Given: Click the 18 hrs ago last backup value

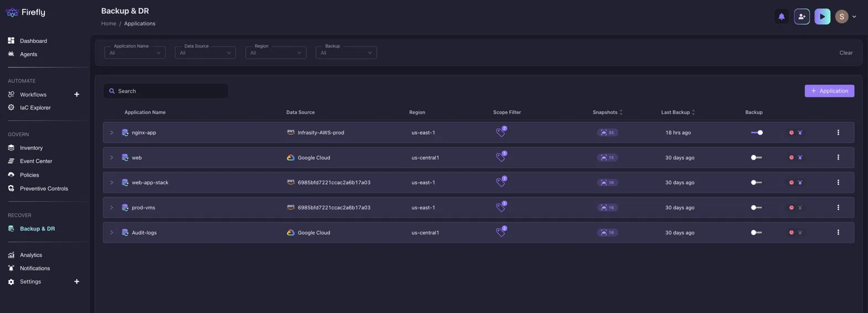Looking at the screenshot, I should [x=678, y=132].
